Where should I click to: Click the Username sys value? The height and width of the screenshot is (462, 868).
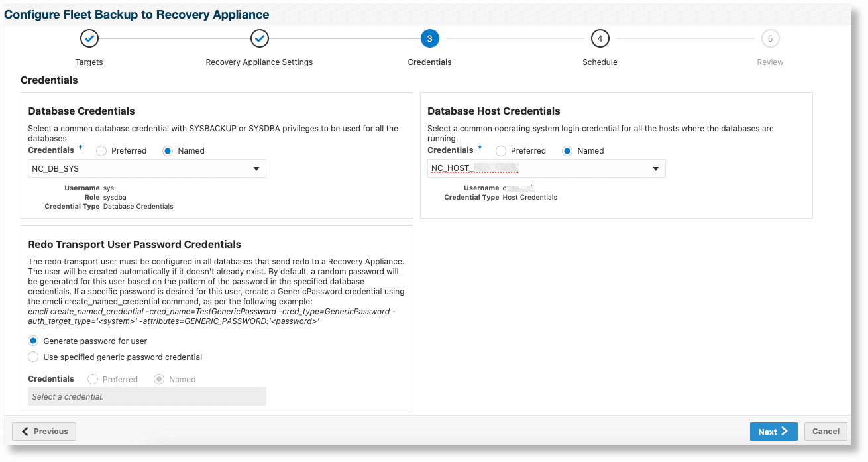point(109,188)
